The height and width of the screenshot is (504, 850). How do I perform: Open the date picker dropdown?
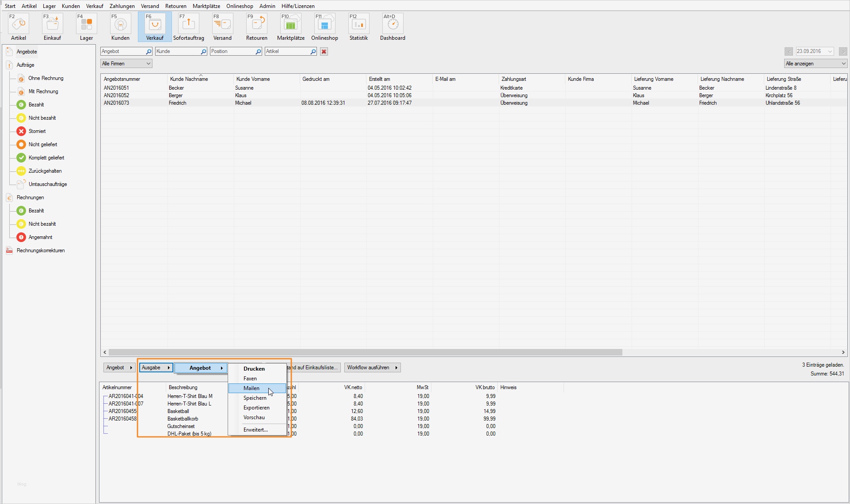click(x=830, y=52)
